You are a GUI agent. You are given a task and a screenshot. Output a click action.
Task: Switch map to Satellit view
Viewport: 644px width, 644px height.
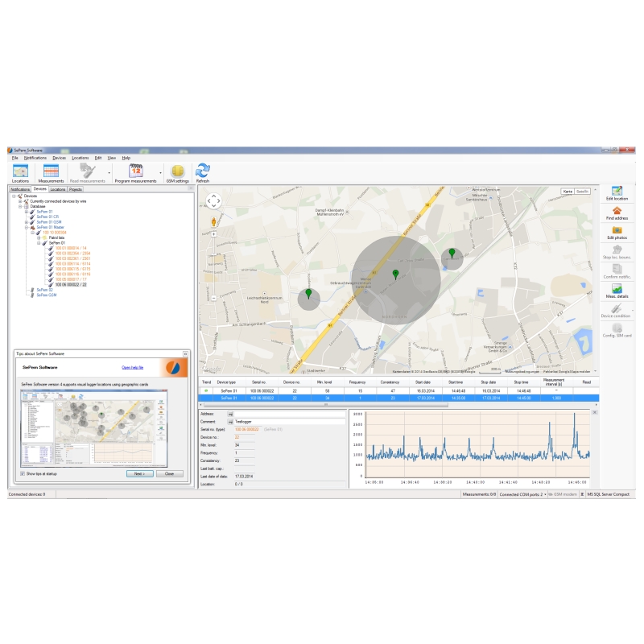click(582, 192)
